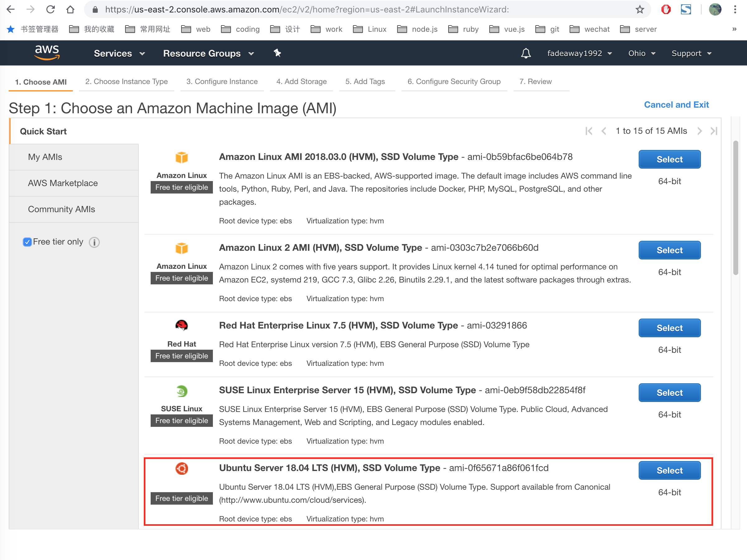
Task: Bookmark this page with star icon
Action: (x=639, y=9)
